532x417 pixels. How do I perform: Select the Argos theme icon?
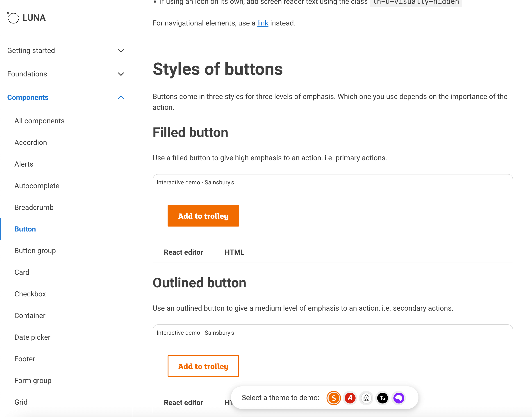pyautogui.click(x=350, y=398)
